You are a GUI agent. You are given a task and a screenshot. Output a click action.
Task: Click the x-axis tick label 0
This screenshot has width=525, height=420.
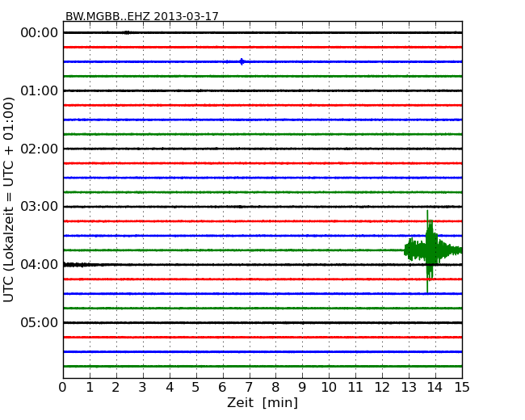63,388
